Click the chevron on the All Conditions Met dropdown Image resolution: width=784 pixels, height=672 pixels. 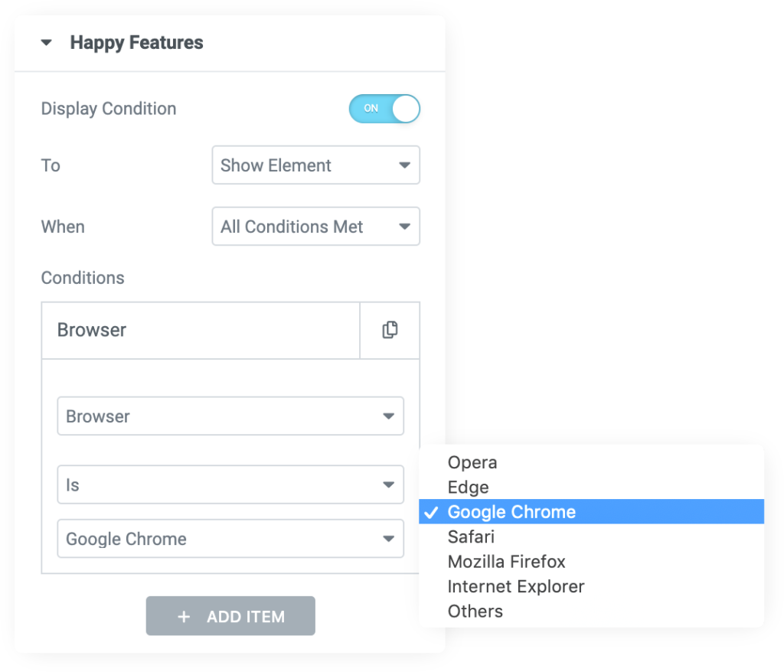(406, 226)
